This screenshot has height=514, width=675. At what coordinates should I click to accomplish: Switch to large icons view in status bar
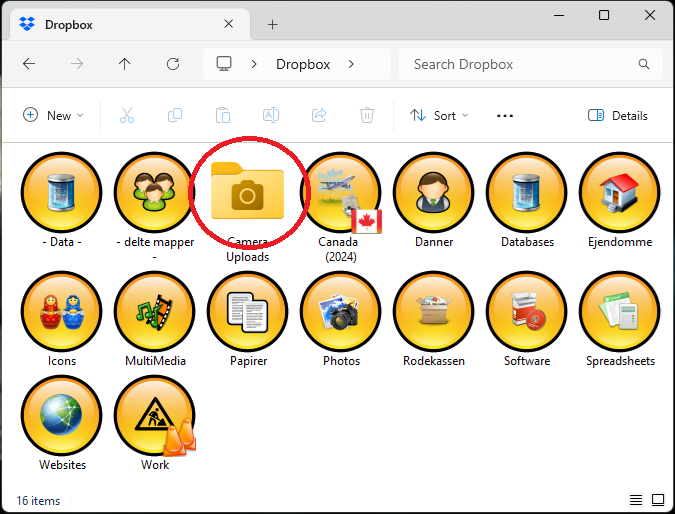coord(658,499)
